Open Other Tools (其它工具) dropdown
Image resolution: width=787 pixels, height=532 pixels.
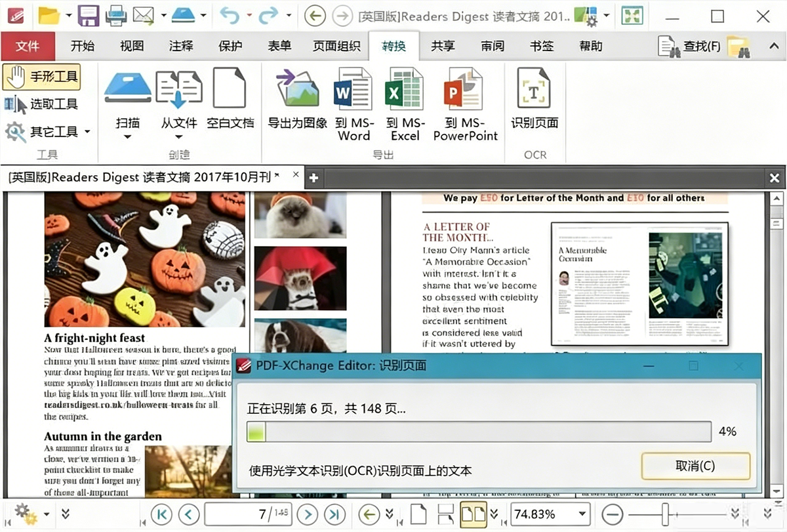pyautogui.click(x=47, y=131)
